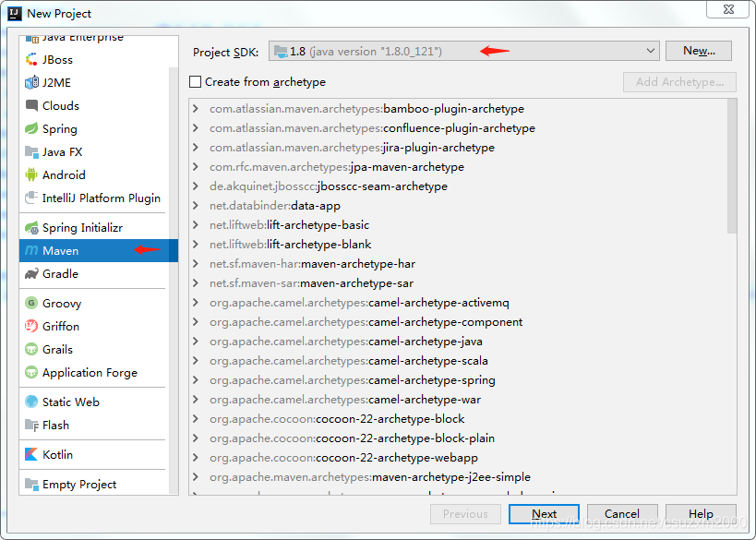This screenshot has height=540, width=756.
Task: Click the Android robot icon
Action: pyautogui.click(x=31, y=174)
